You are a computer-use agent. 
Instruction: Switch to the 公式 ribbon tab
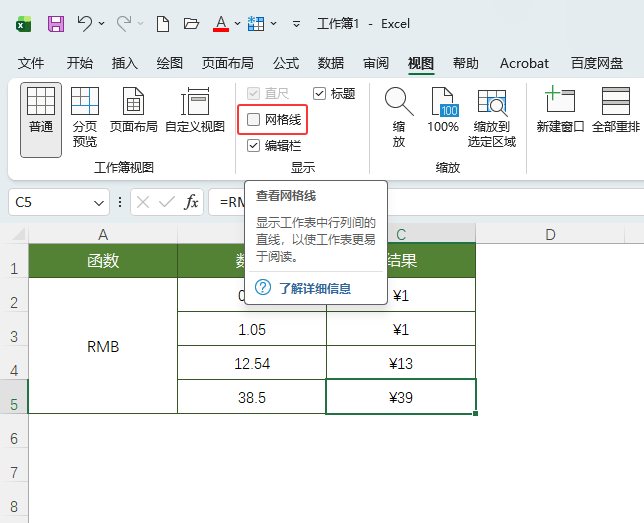click(286, 63)
